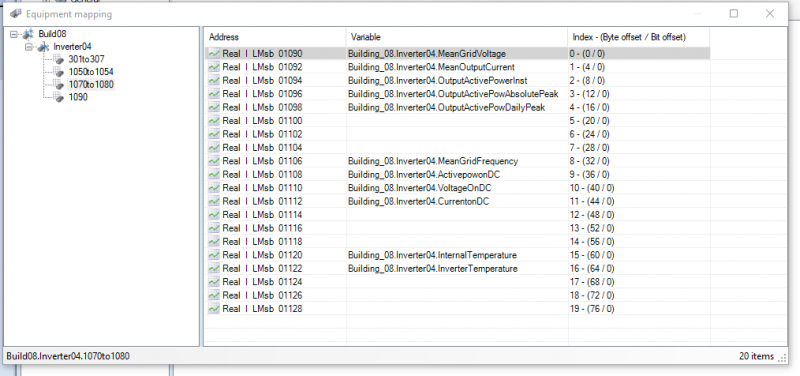
Task: Select variable Inverter04.VoltageOnDC
Action: 419,188
